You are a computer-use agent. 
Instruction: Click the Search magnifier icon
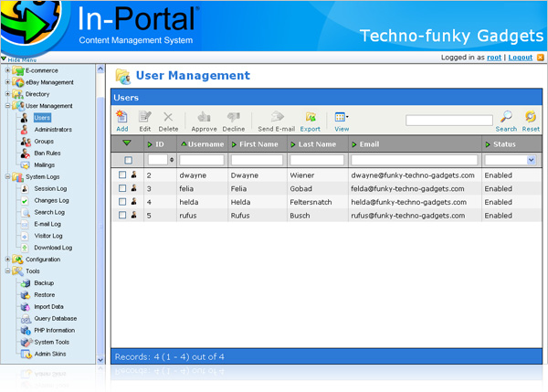click(x=506, y=116)
